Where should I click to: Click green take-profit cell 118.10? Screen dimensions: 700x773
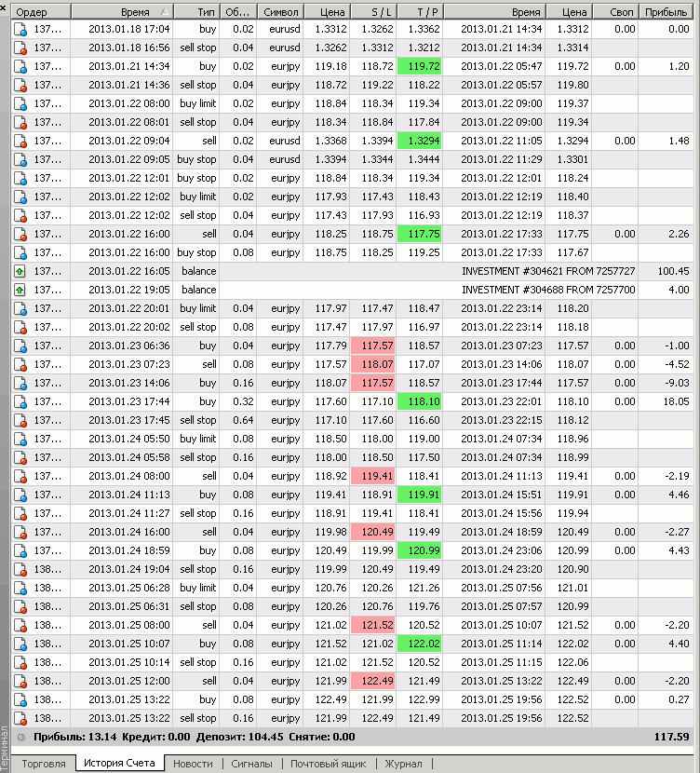[420, 402]
